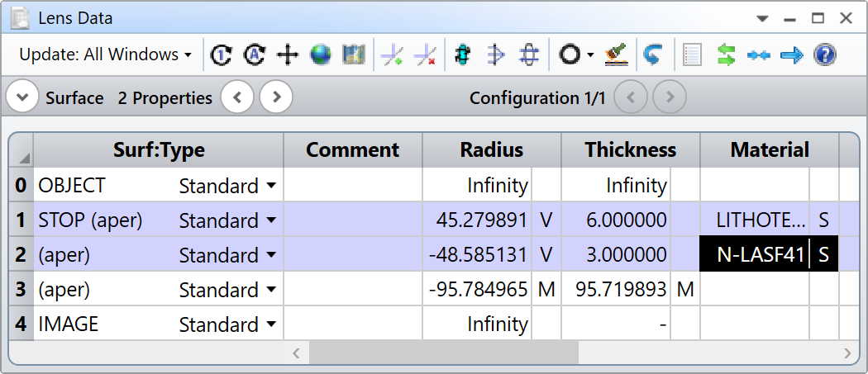This screenshot has width=868, height=374.
Task: Go to the previous surface's properties
Action: click(237, 97)
